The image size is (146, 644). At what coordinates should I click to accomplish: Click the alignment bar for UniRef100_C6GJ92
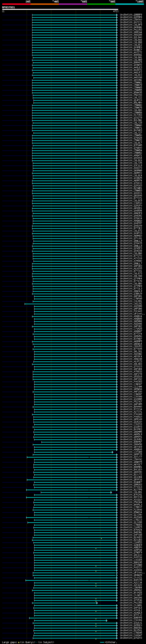71,304
